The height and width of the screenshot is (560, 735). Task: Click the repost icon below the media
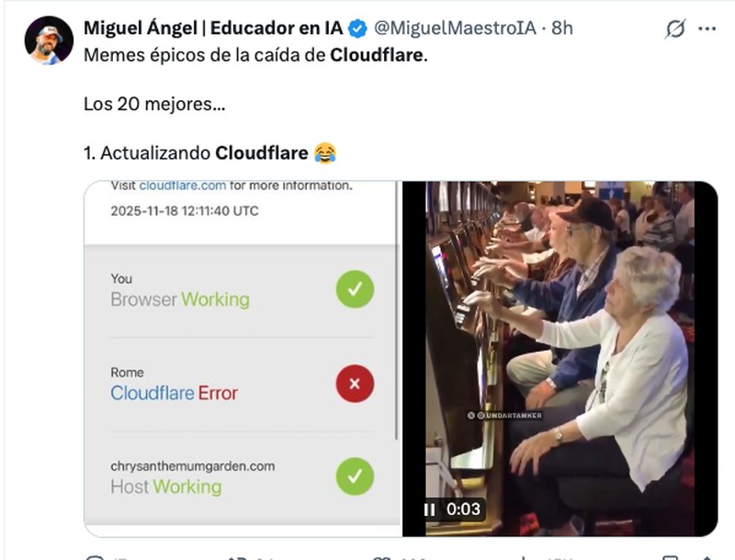click(x=237, y=557)
